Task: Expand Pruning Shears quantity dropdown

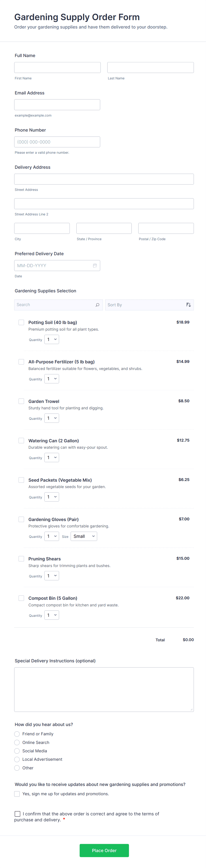Action: [x=52, y=575]
